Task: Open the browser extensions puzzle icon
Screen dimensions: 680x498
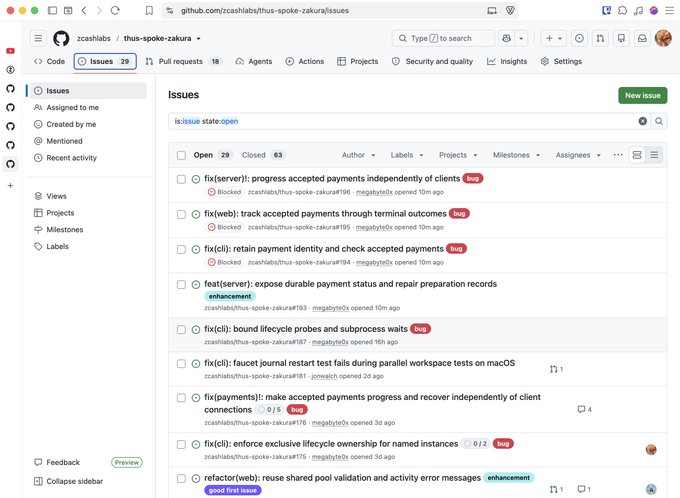Action: pos(622,10)
